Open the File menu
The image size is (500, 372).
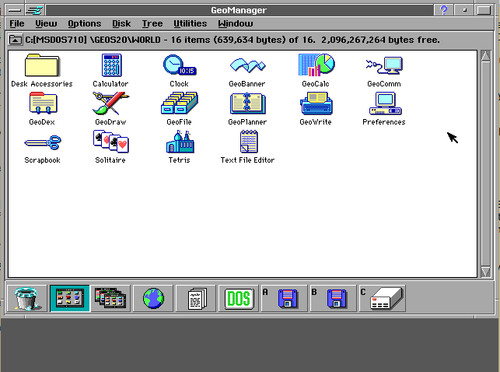(17, 24)
